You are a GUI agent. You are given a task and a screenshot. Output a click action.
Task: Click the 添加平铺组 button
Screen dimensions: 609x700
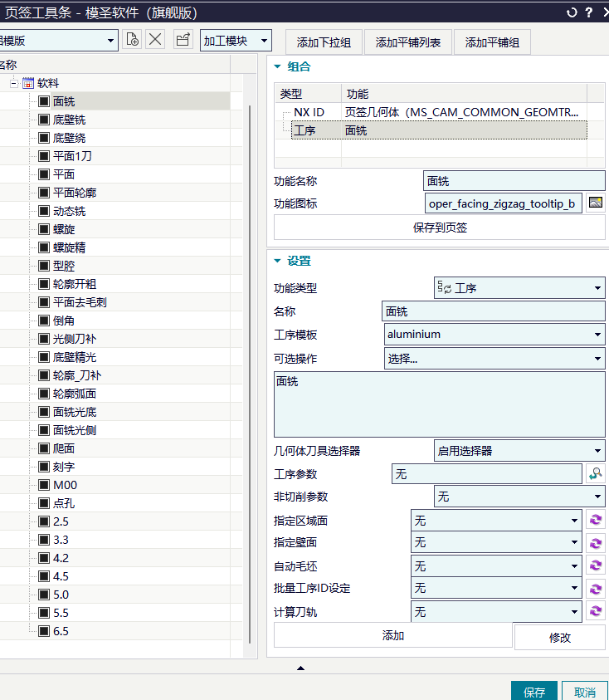[492, 42]
